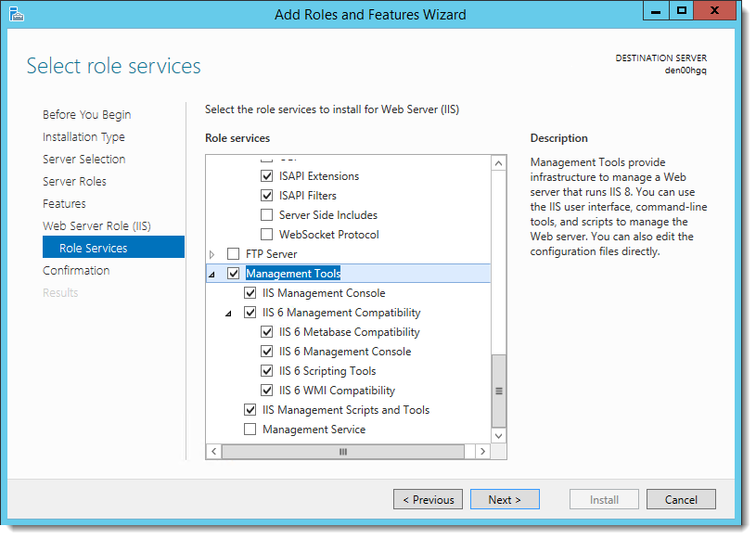The width and height of the screenshot is (756, 539).
Task: Cancel the Add Roles wizard
Action: [x=681, y=499]
